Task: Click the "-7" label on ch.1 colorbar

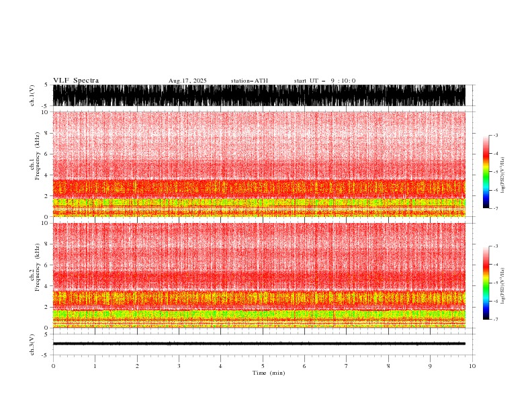Action: pos(496,208)
